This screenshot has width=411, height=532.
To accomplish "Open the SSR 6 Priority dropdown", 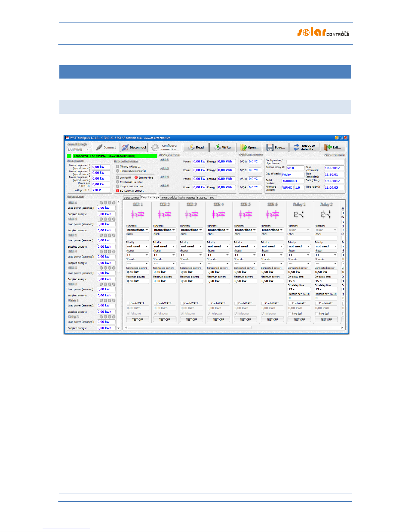I will 272,246.
